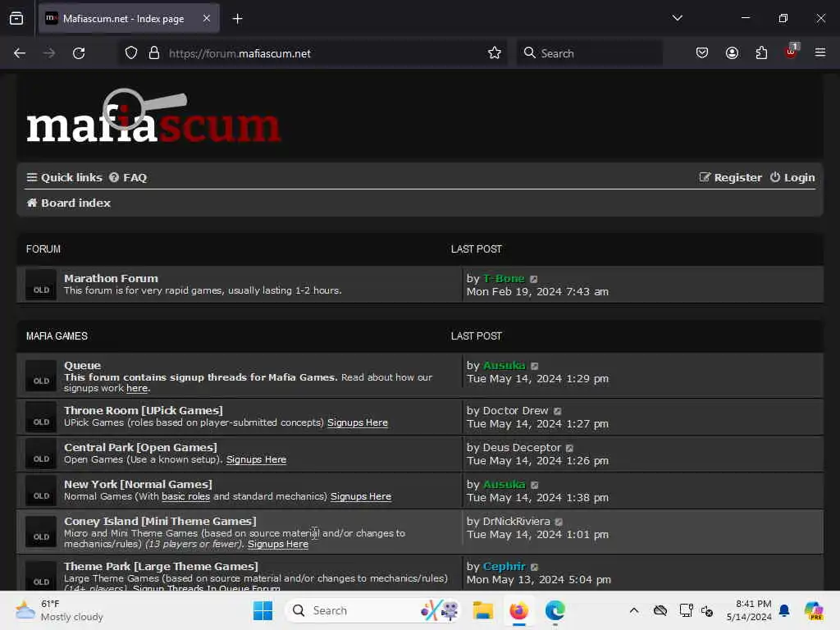Open the weather widget showing 61°F

point(59,610)
